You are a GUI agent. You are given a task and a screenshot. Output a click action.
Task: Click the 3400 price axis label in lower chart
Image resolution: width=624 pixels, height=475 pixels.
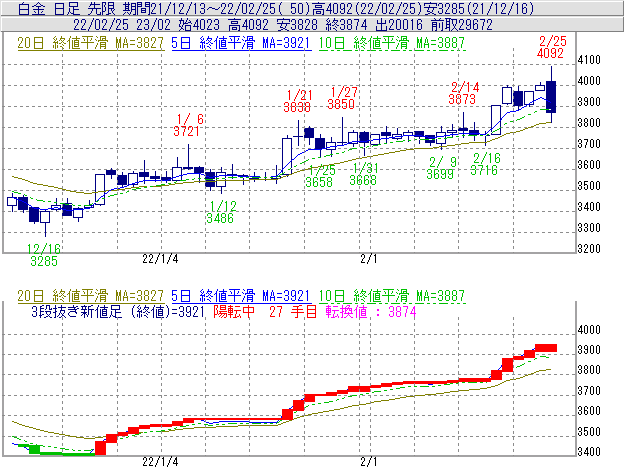[x=589, y=452]
